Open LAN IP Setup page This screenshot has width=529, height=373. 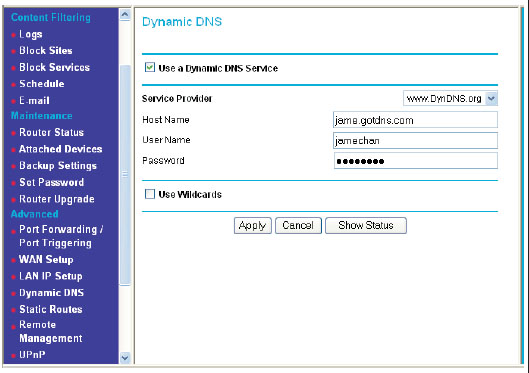click(x=51, y=276)
